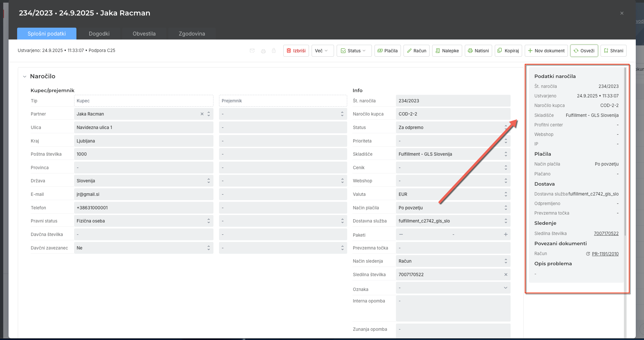Switch to the Splošni podatki tab
The height and width of the screenshot is (340, 644).
tap(47, 34)
